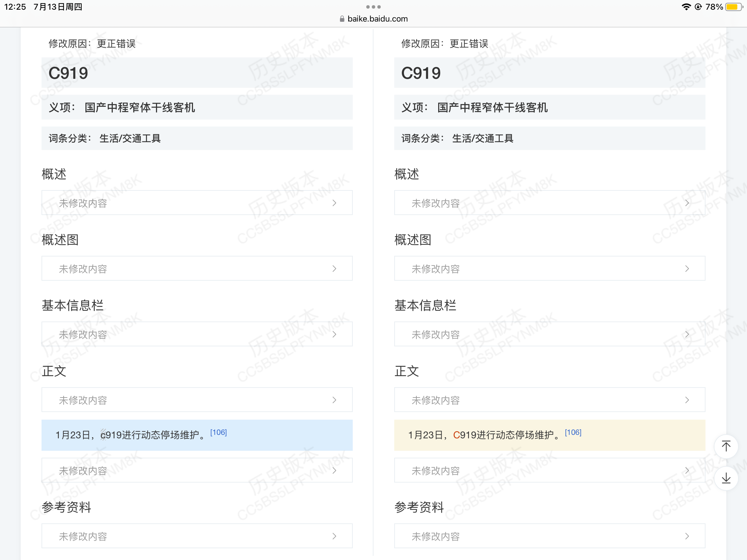Click the 正文 heading in left column

(x=54, y=371)
